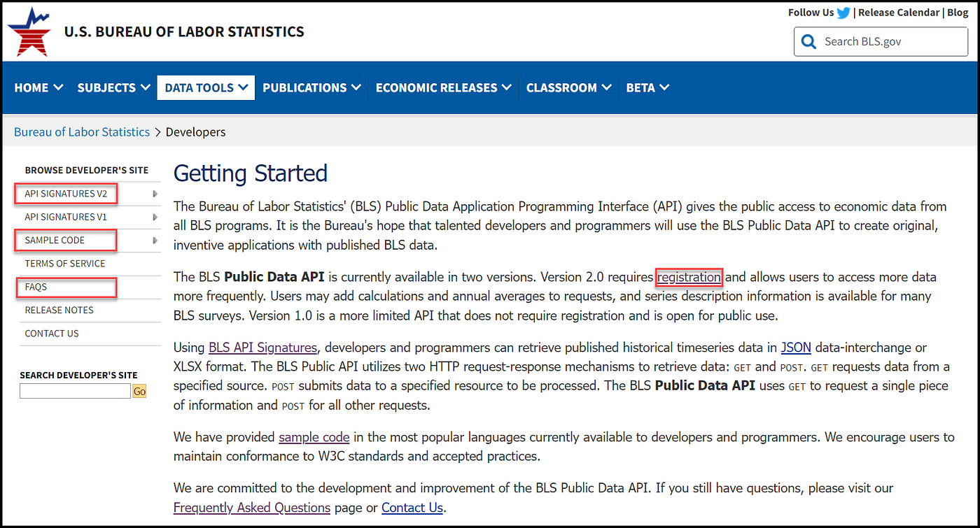Image resolution: width=980 pixels, height=528 pixels.
Task: Expand the CLASSROOM menu chevron
Action: tap(606, 87)
